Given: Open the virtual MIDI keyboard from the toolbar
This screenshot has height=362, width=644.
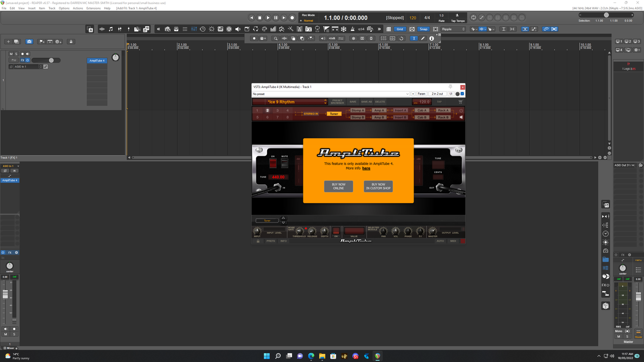Looking at the screenshot, I should (220, 29).
